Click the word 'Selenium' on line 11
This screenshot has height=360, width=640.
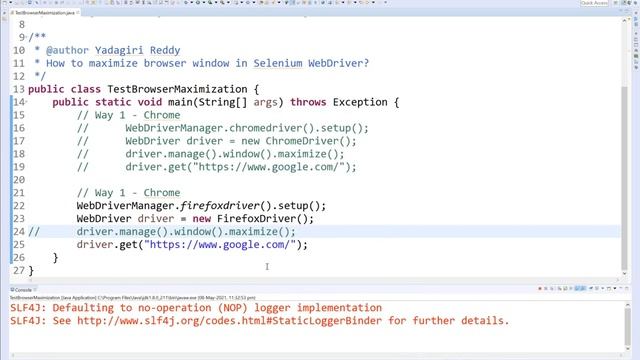click(x=278, y=63)
